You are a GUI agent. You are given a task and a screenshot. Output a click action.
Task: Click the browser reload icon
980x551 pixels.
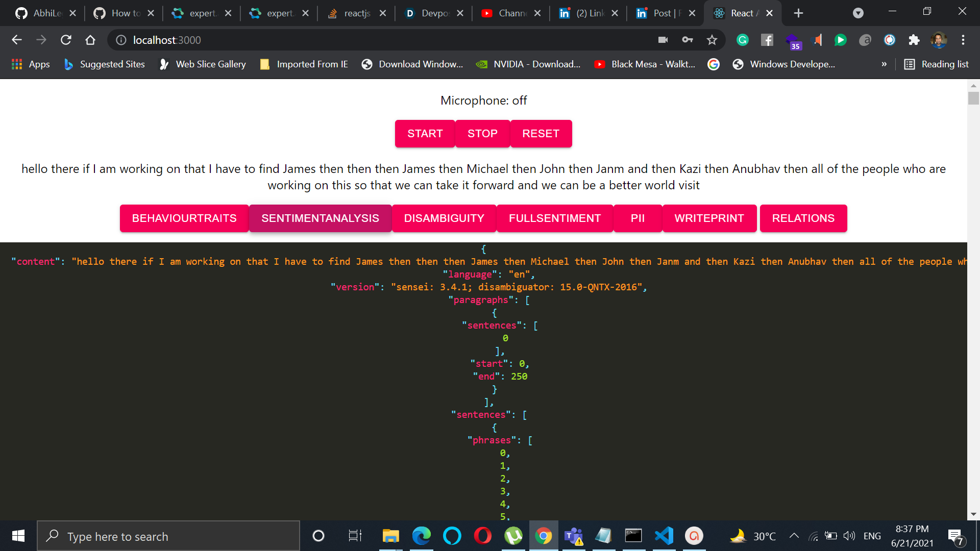click(x=66, y=40)
